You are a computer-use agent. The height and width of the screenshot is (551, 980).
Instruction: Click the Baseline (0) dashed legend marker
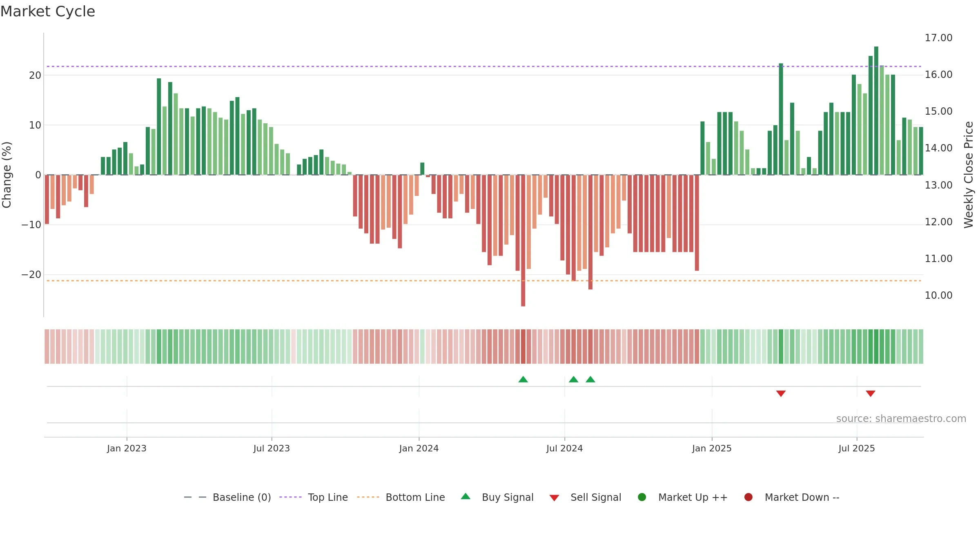pos(195,497)
